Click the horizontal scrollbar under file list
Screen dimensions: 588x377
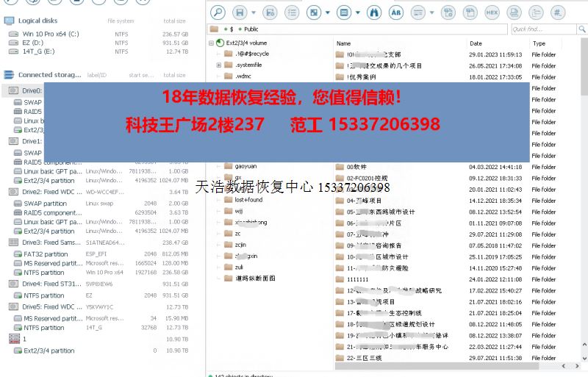(x=441, y=365)
